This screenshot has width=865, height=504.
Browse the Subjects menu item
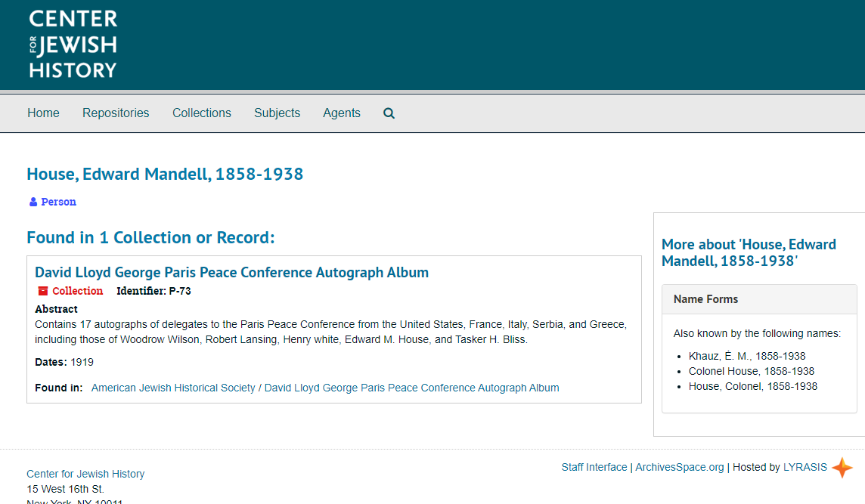click(277, 113)
